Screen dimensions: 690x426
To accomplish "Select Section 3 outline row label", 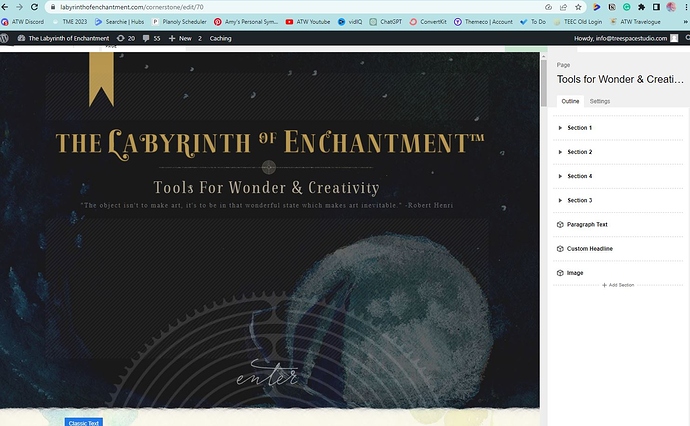I will pyautogui.click(x=580, y=200).
